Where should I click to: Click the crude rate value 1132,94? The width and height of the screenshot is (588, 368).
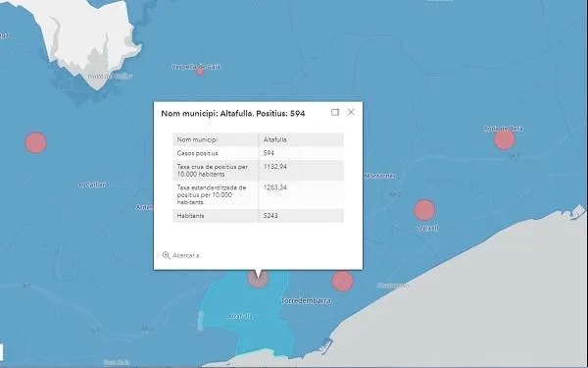tap(274, 167)
